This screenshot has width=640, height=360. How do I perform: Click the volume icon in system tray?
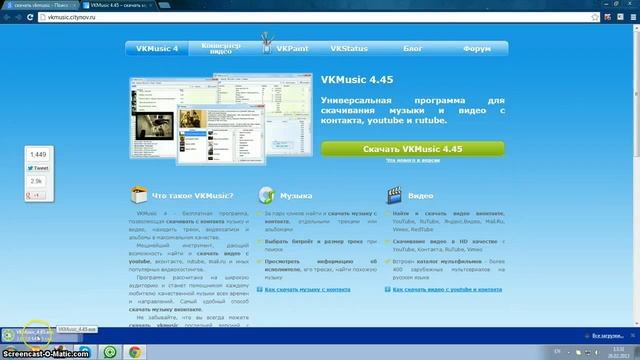597,352
